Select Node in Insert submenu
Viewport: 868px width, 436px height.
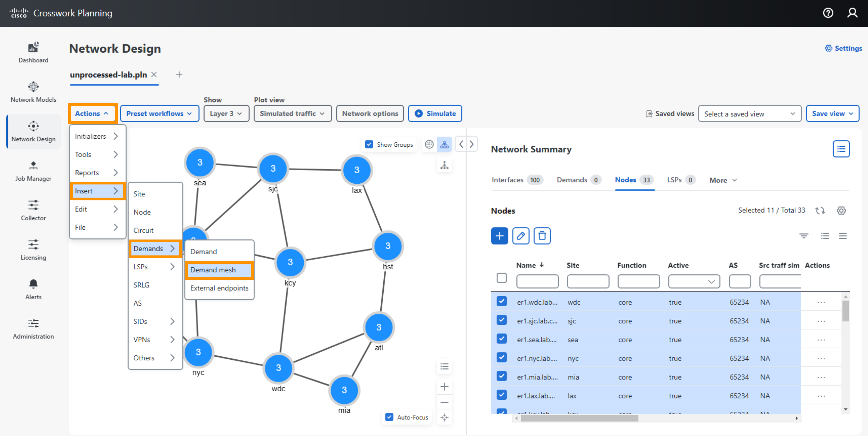[155, 212]
